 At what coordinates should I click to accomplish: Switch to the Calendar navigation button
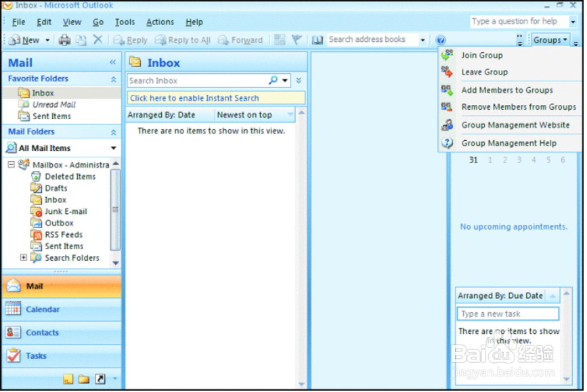62,309
